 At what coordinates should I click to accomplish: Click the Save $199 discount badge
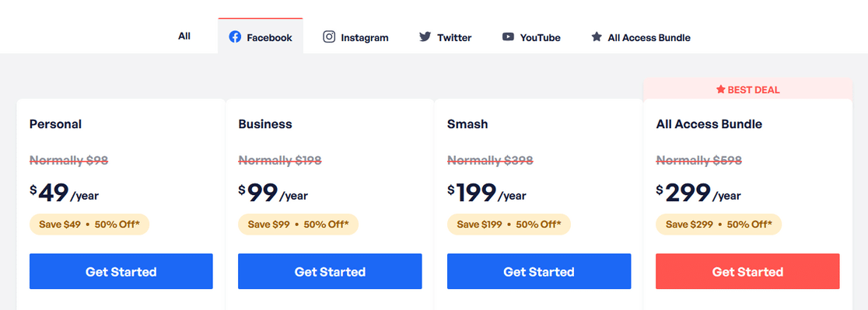click(x=509, y=225)
